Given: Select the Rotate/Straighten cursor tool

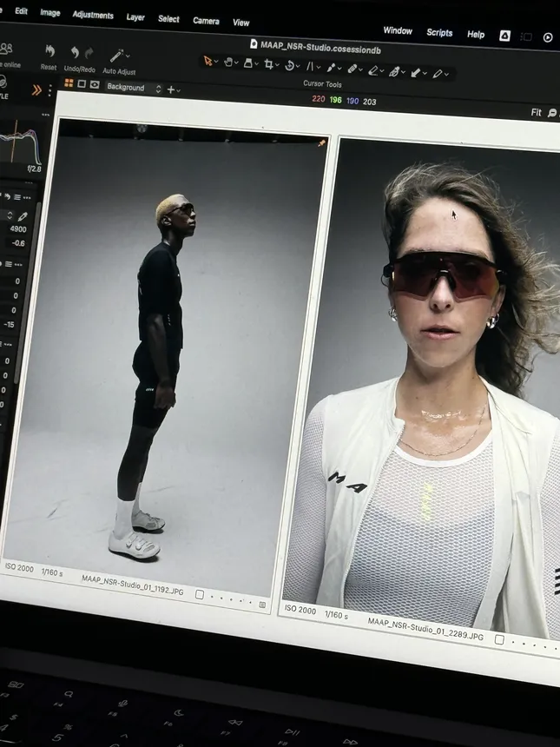Looking at the screenshot, I should coord(289,65).
